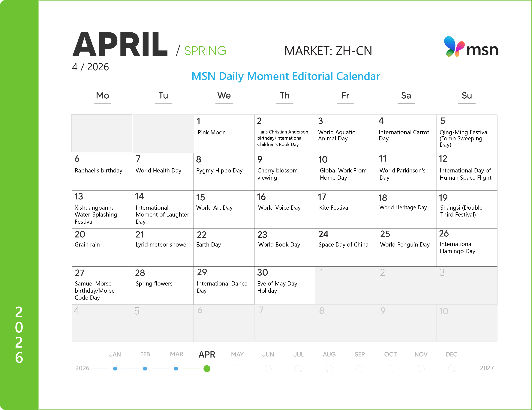Click the JAN timeline dot

click(x=115, y=368)
